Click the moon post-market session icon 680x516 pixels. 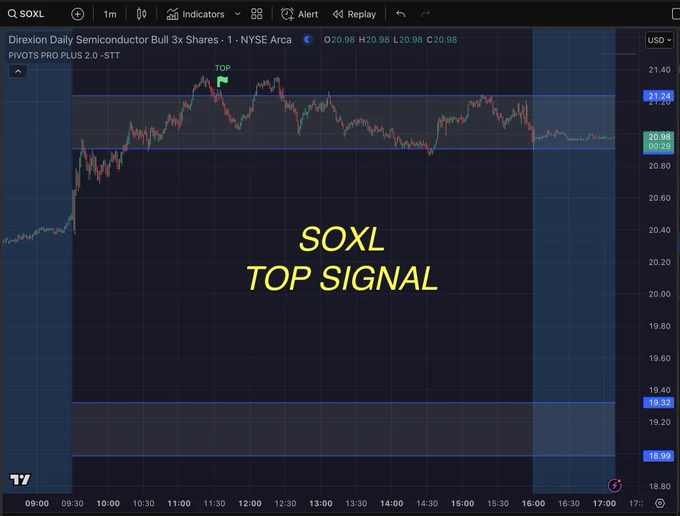click(307, 39)
